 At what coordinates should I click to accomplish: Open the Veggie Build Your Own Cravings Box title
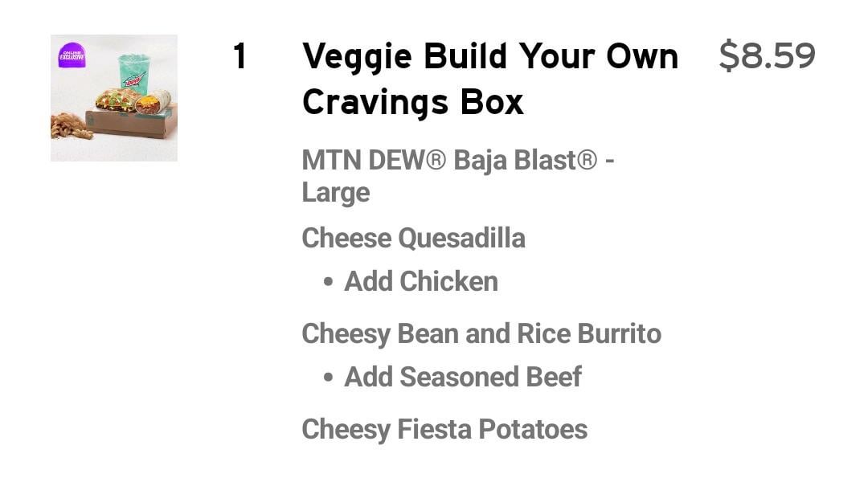[489, 56]
